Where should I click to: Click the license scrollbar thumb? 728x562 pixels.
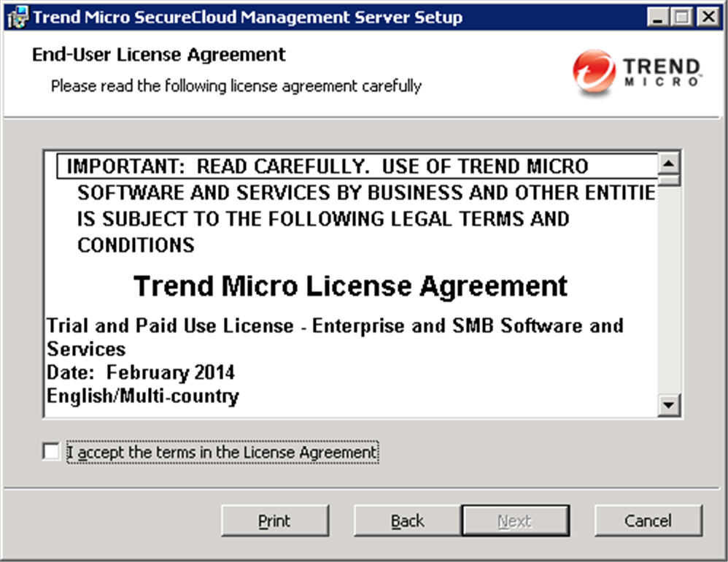coord(669,180)
